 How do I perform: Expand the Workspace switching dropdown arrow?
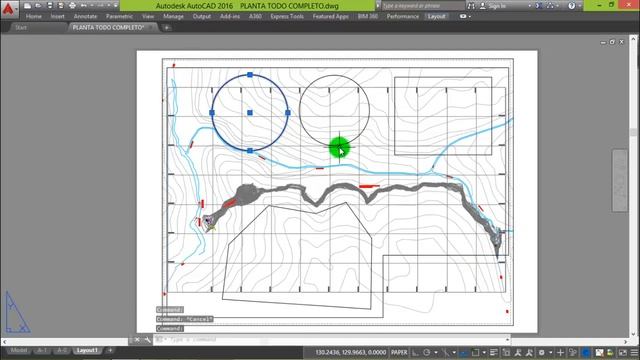point(551,352)
